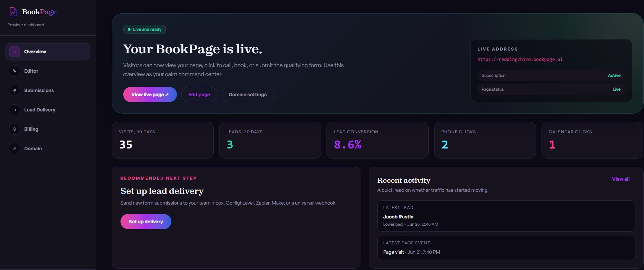644x270 pixels.
Task: Click the Billing dollar icon
Action: pos(15,129)
